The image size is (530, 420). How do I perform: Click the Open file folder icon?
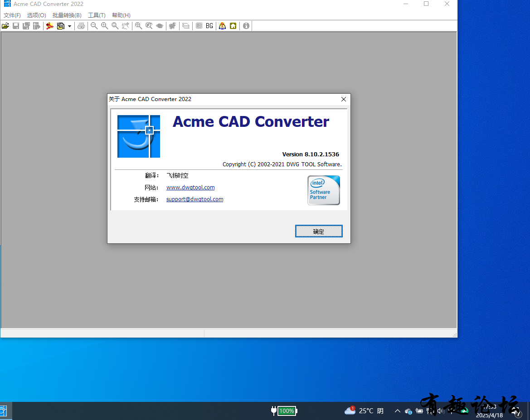(5, 26)
